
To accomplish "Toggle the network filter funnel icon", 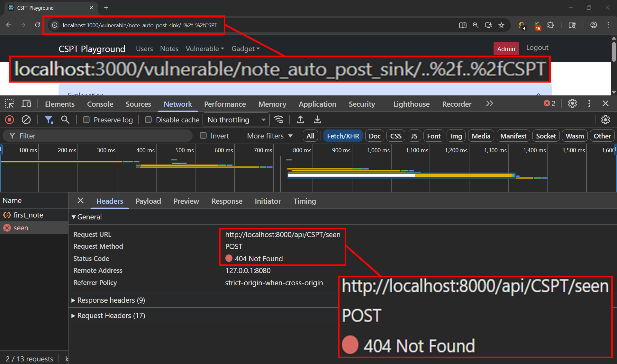I will tap(49, 120).
